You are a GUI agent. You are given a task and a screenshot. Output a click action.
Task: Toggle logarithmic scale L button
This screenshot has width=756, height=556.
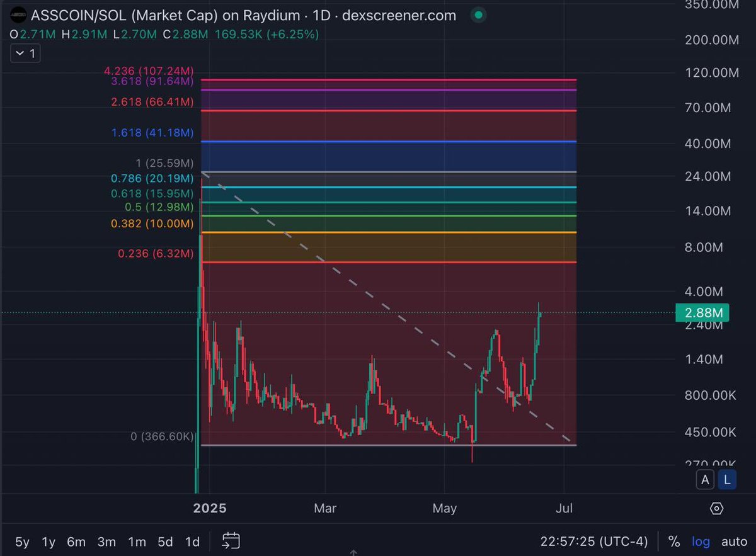[726, 480]
